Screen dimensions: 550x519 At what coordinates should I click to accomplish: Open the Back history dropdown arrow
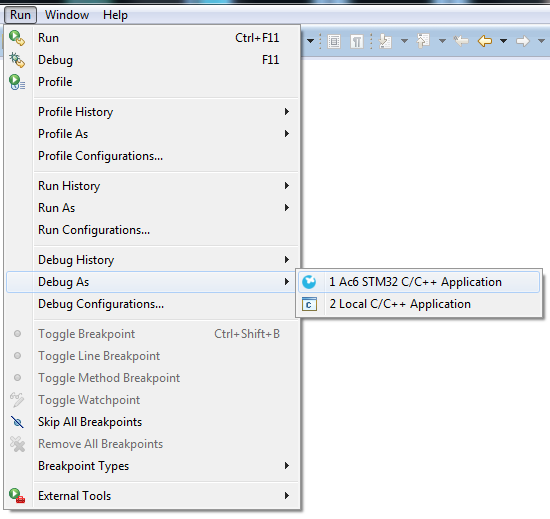(503, 41)
